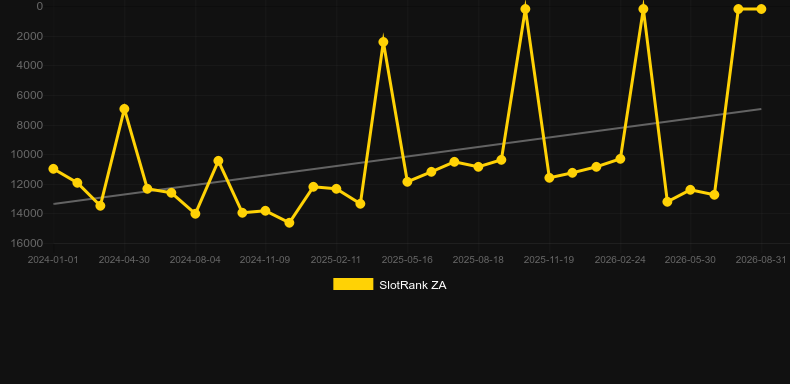Select the data point at 2024-01-01
790x384 pixels.
click(x=53, y=169)
